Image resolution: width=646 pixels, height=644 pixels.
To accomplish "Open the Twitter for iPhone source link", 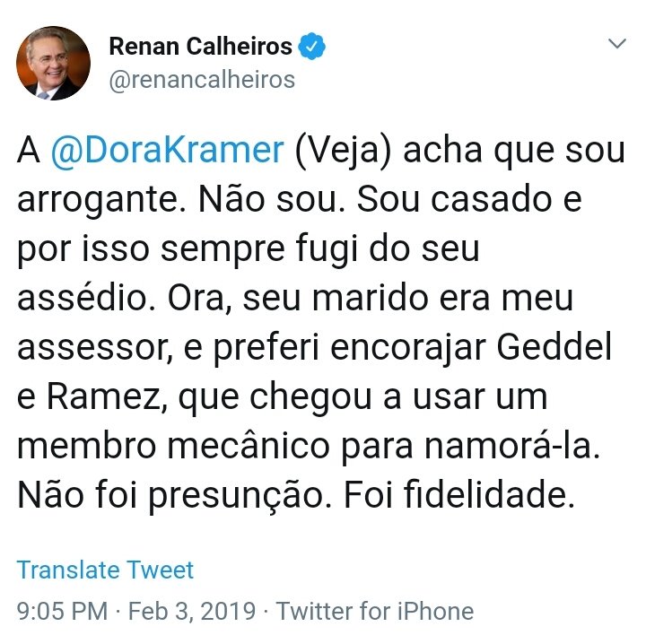I will pyautogui.click(x=375, y=611).
